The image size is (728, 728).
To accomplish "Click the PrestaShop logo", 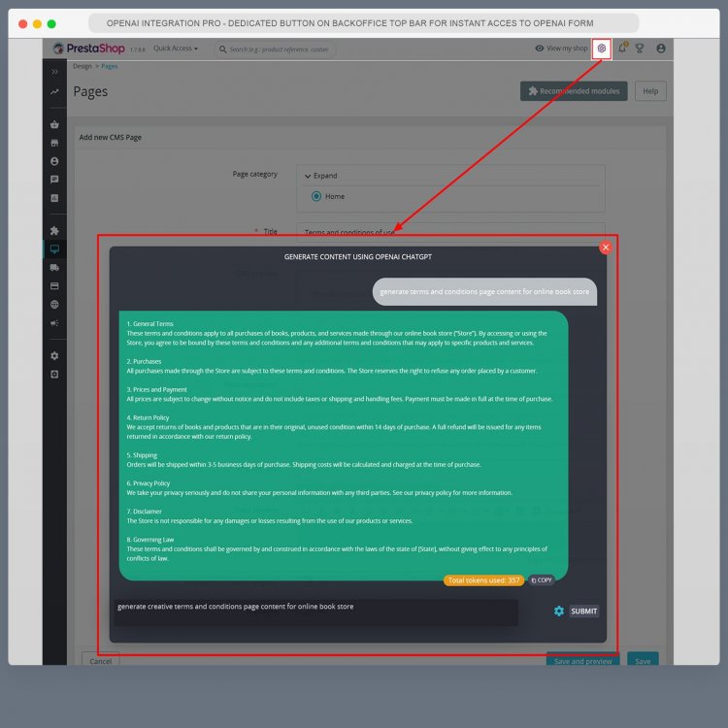I will (x=88, y=49).
